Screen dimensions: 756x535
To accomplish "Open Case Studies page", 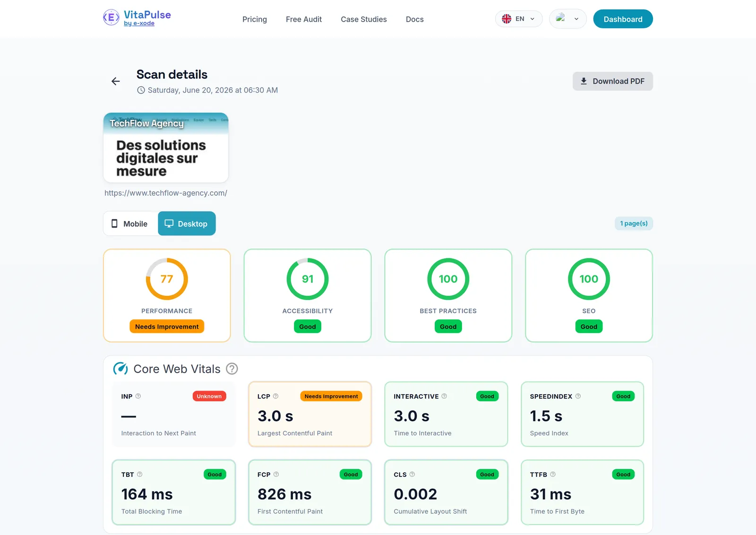I will pos(364,19).
